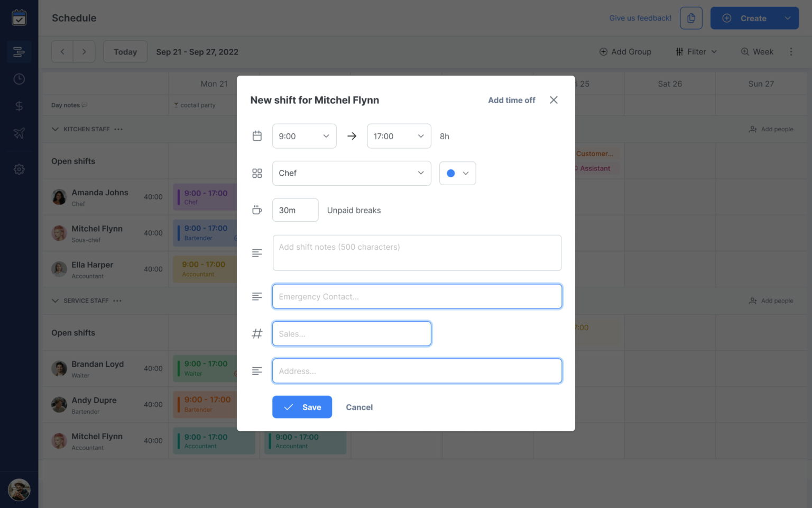Viewport: 812px width, 508px height.
Task: Click the payroll dollar icon in the sidebar
Action: 19,105
